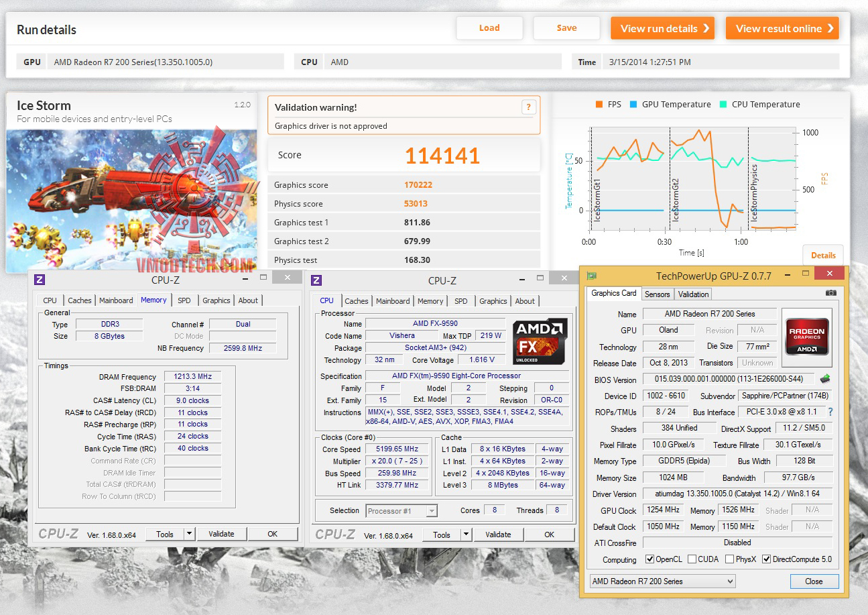Image resolution: width=868 pixels, height=615 pixels.
Task: Click the NB Frequency value 2599.8 MHz
Action: (243, 348)
